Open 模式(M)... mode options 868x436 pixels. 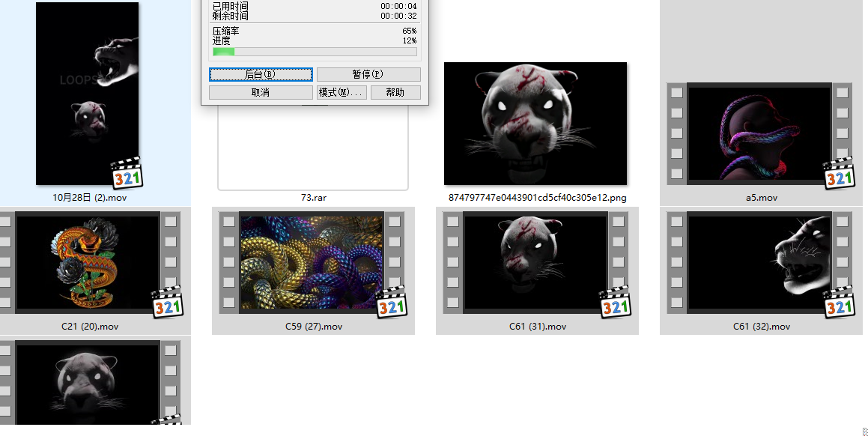342,92
